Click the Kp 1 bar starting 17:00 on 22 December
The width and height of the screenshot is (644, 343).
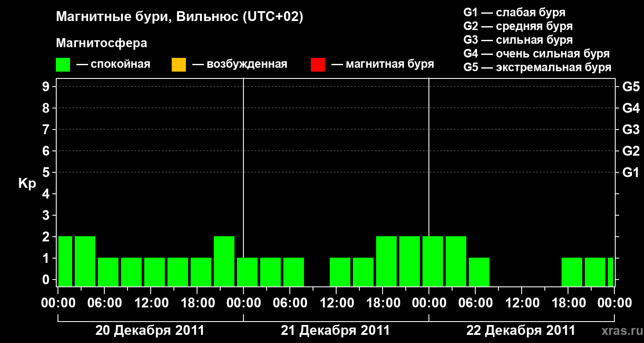(572, 272)
